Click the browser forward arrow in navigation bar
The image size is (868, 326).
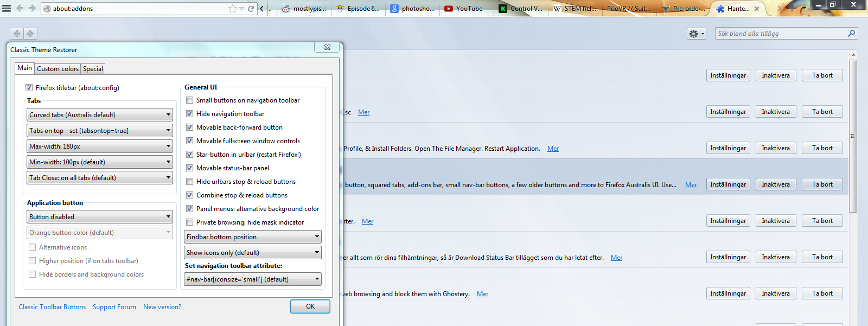tap(32, 8)
